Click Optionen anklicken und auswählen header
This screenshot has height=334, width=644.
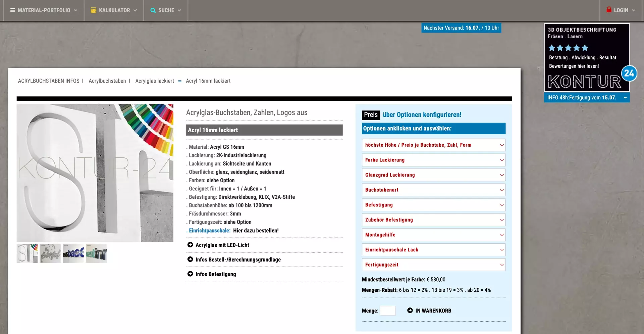[434, 129]
